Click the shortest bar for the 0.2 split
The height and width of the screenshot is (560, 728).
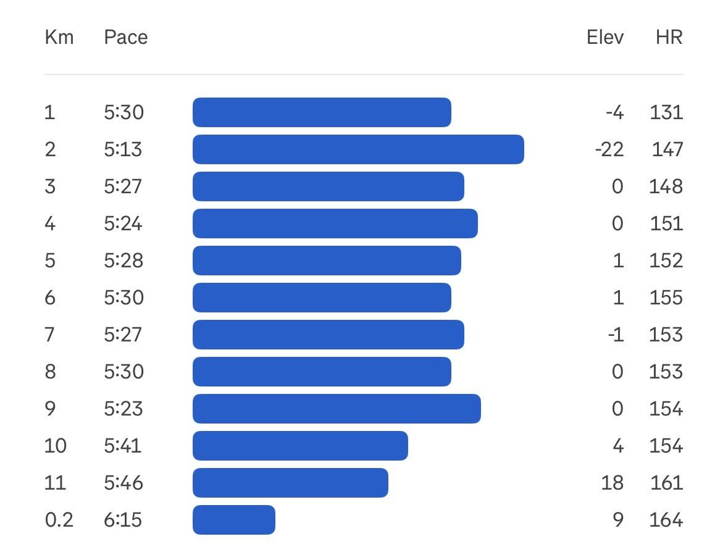click(x=234, y=520)
